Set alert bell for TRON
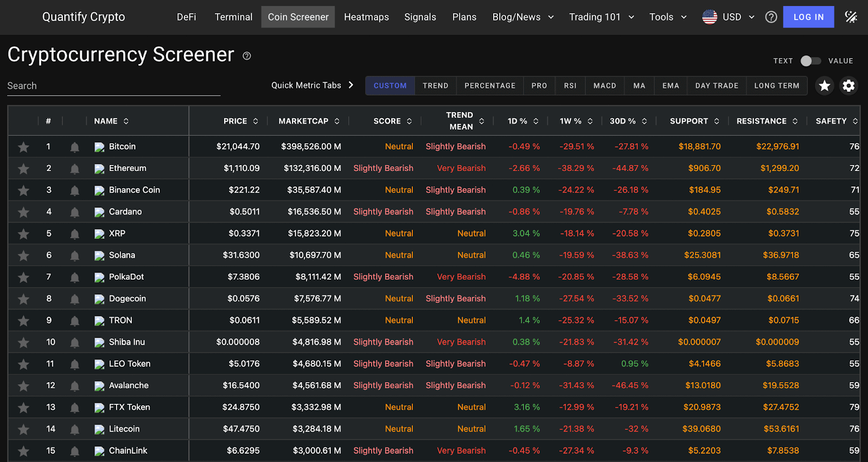Viewport: 868px width, 462px height. click(x=75, y=321)
